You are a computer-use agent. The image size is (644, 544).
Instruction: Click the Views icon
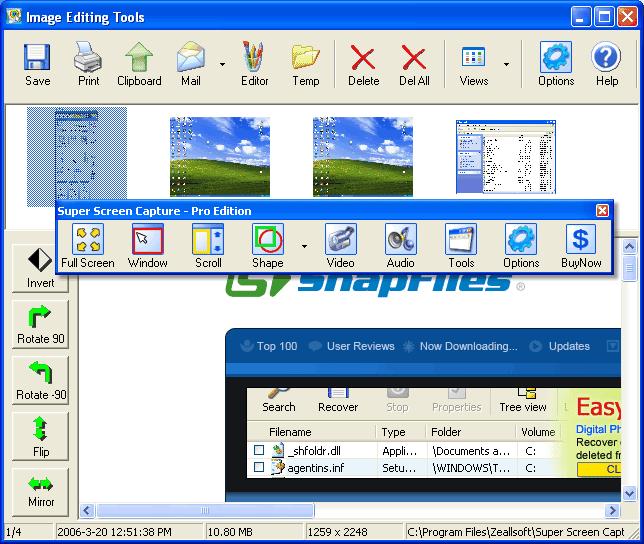pos(474,57)
